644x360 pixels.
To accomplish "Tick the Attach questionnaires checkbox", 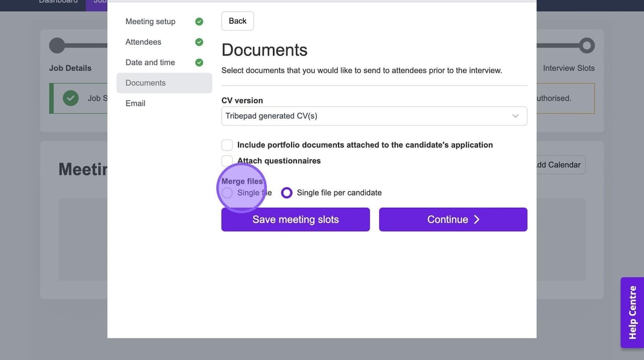I will [x=228, y=161].
